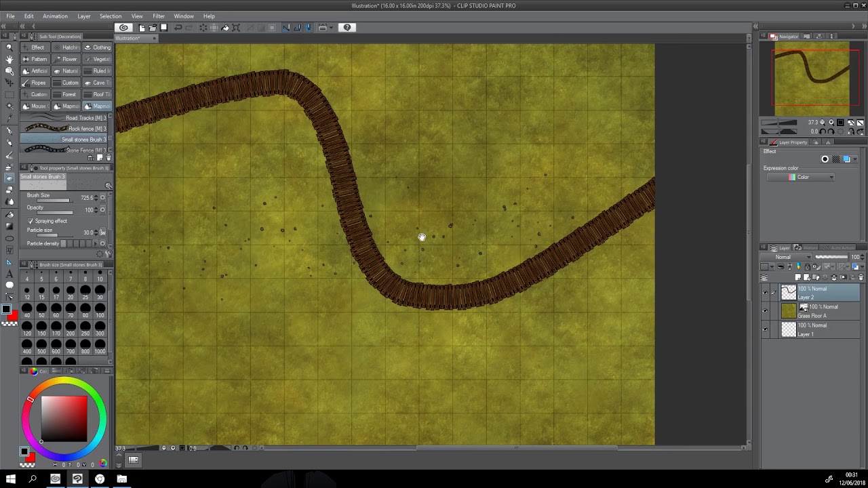Select the Zoom magnifier tool

click(x=9, y=47)
